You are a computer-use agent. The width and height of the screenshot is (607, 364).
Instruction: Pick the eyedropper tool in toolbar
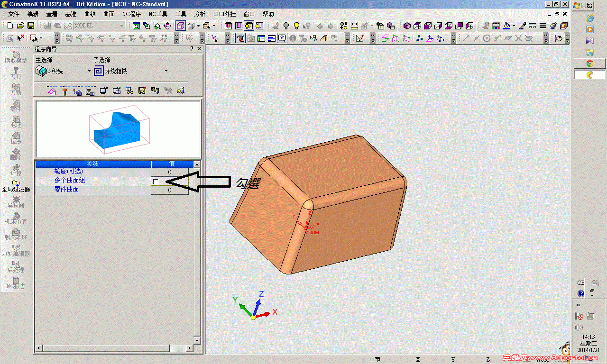click(523, 26)
